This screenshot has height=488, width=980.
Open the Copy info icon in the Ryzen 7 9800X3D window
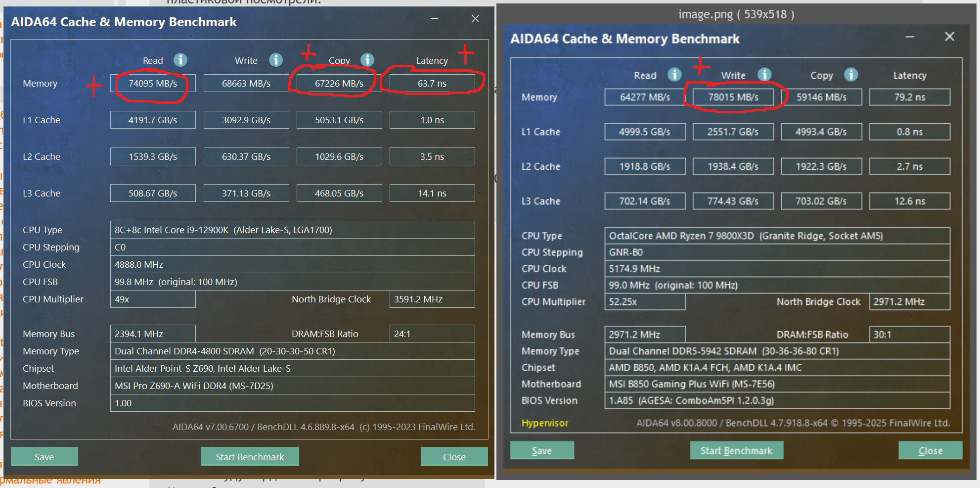pyautogui.click(x=851, y=74)
